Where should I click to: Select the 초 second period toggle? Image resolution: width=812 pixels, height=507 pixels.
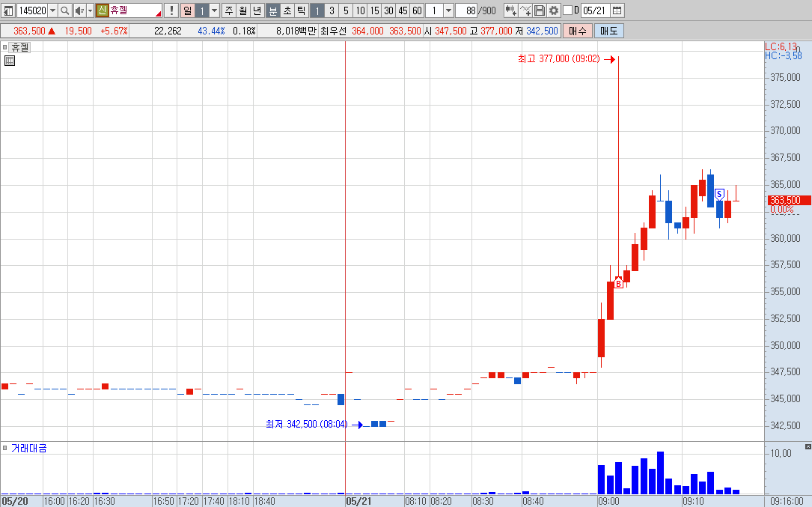[287, 10]
